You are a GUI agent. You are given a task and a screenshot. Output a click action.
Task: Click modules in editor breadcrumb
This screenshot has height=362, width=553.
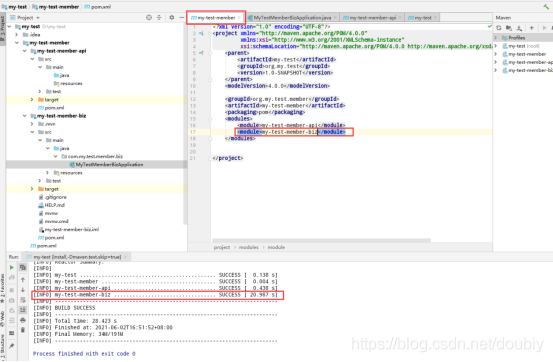[249, 247]
